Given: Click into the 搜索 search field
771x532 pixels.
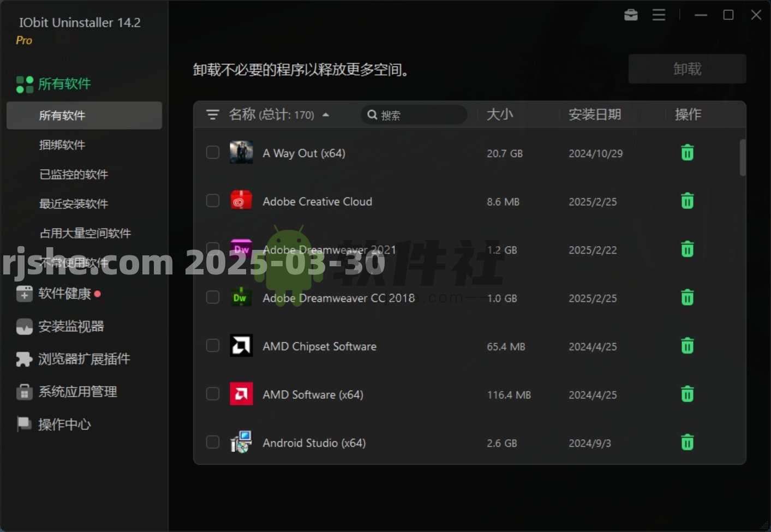Looking at the screenshot, I should pos(414,115).
